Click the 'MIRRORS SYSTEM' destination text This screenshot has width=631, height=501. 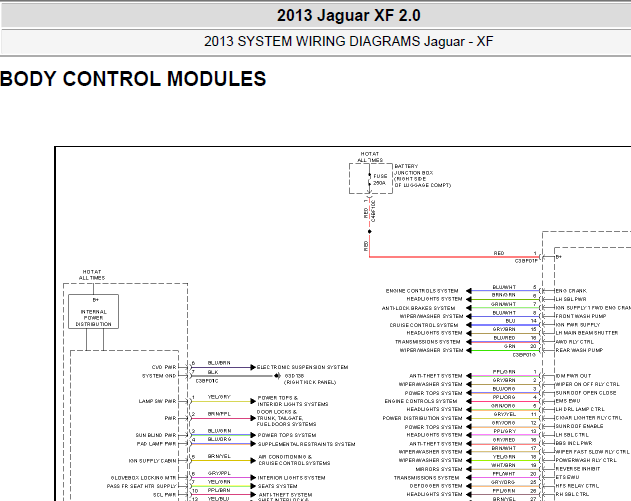pos(439,469)
